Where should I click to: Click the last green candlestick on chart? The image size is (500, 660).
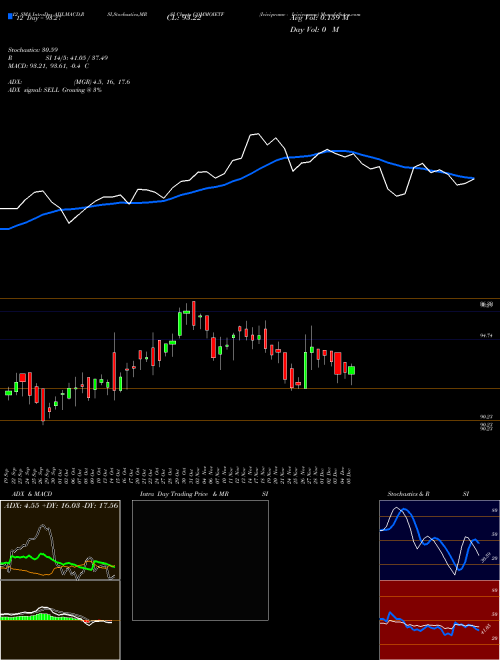tap(351, 370)
